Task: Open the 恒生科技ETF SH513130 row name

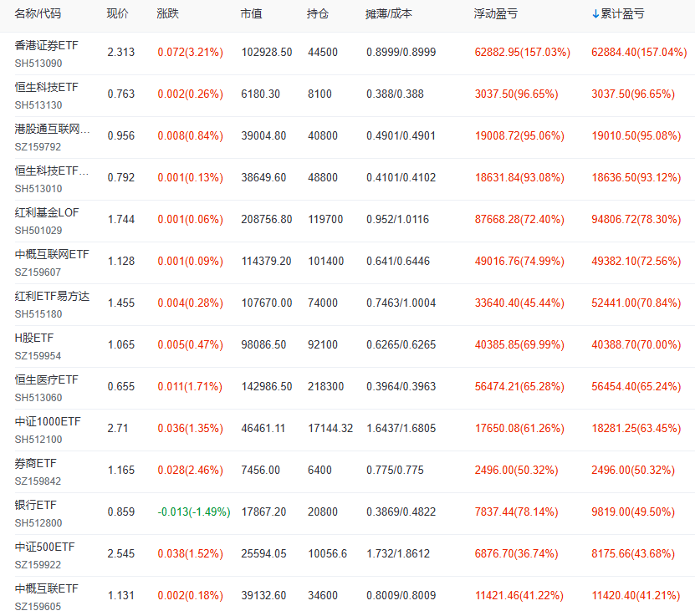Action: point(47,87)
